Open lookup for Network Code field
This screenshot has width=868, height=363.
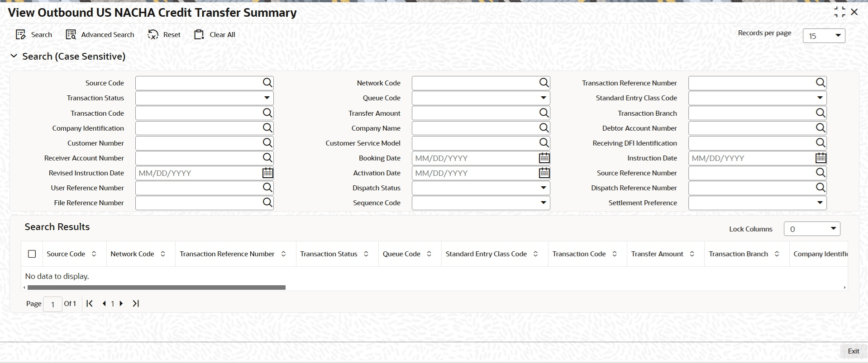point(544,83)
